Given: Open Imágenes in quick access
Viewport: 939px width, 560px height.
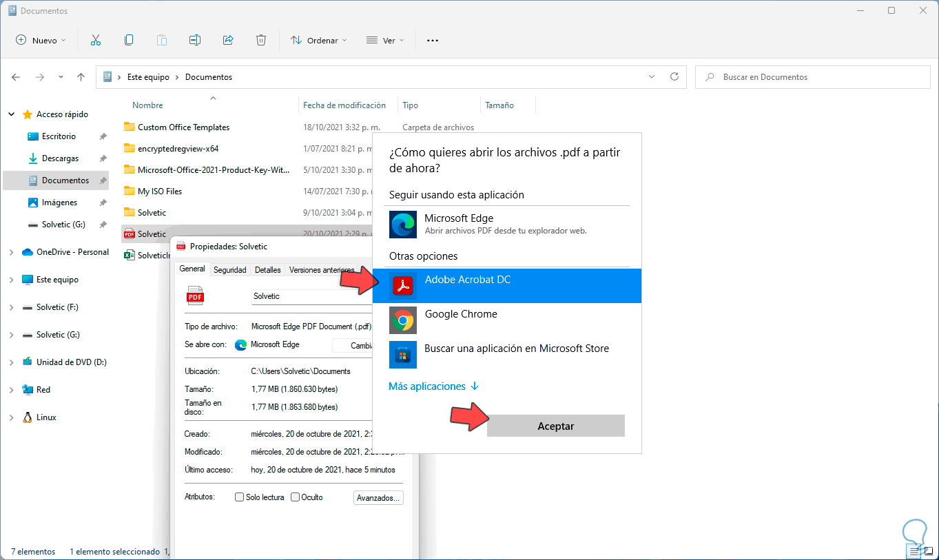Looking at the screenshot, I should [x=59, y=203].
